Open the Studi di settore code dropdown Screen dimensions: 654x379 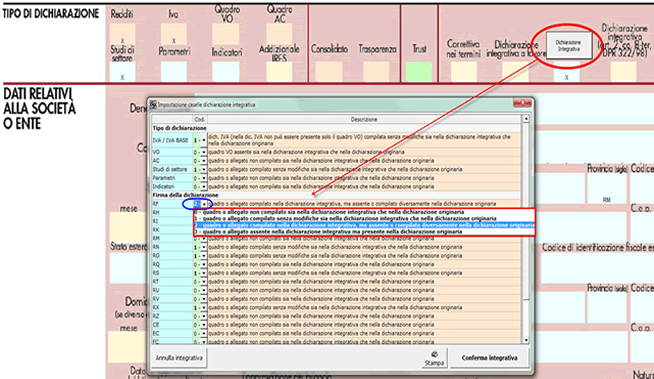coord(204,170)
